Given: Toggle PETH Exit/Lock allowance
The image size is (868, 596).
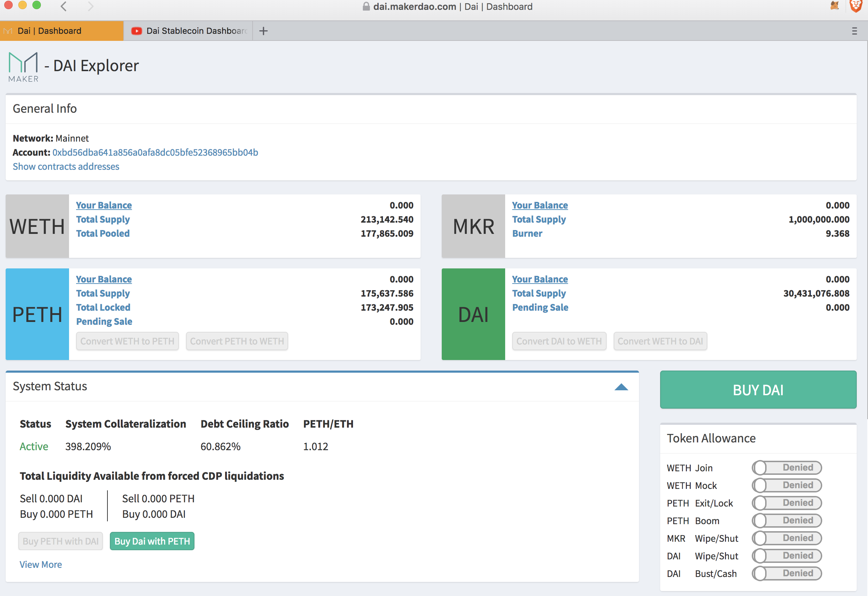Looking at the screenshot, I should coord(787,503).
